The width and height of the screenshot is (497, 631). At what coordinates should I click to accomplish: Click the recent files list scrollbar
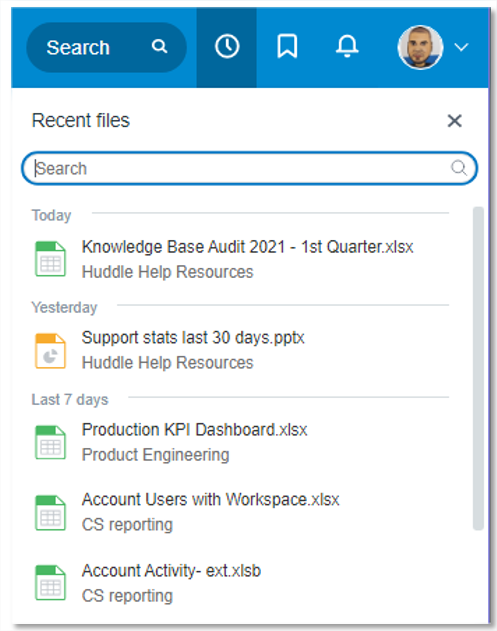click(478, 369)
